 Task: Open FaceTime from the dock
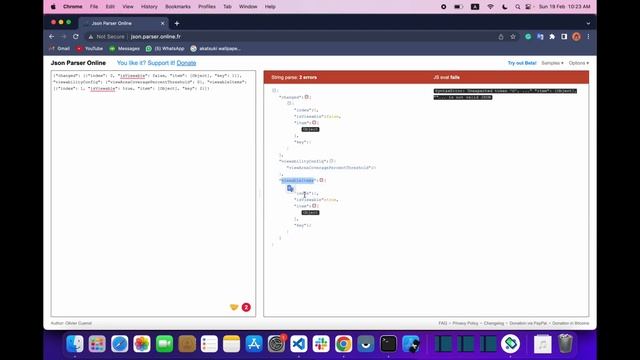pos(164,344)
